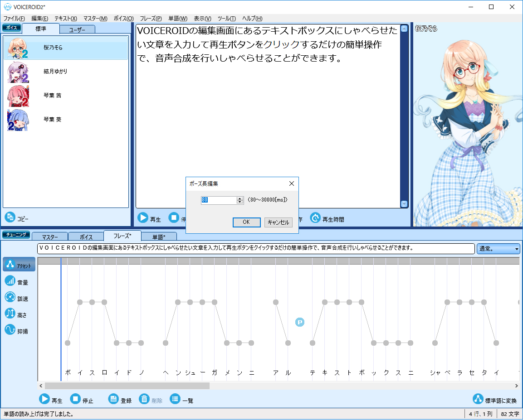The height and width of the screenshot is (420, 523).
Task: Open the テキスト(X) menu
Action: [66, 18]
